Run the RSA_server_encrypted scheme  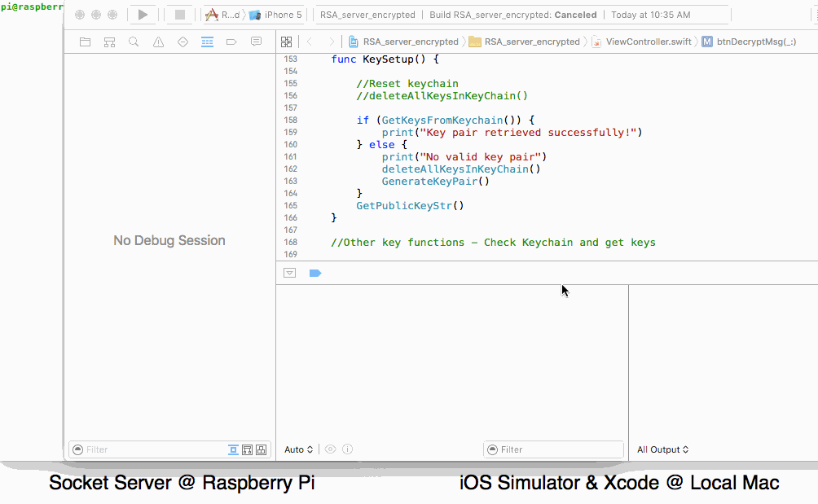(x=143, y=14)
